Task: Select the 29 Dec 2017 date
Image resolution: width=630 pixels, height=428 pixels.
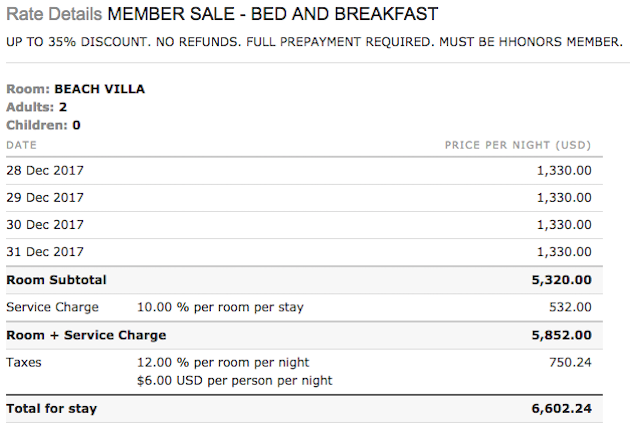Action: point(45,198)
